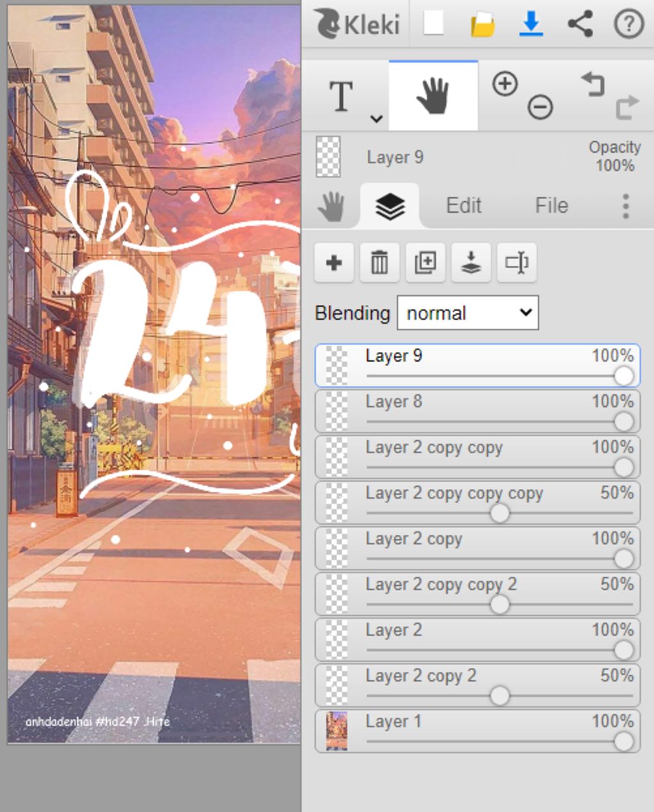Click the Layer 8 transparent thumbnail
Screen dimensions: 654x812
point(337,411)
